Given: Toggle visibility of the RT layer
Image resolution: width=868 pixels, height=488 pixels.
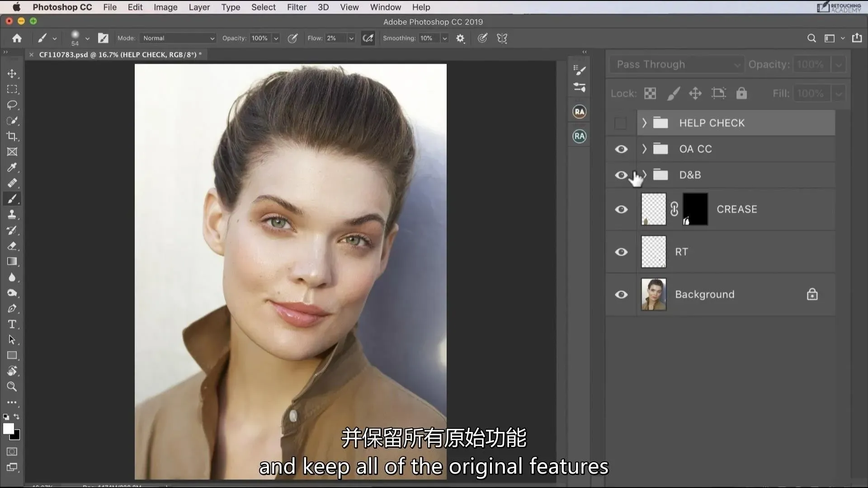Looking at the screenshot, I should (621, 252).
